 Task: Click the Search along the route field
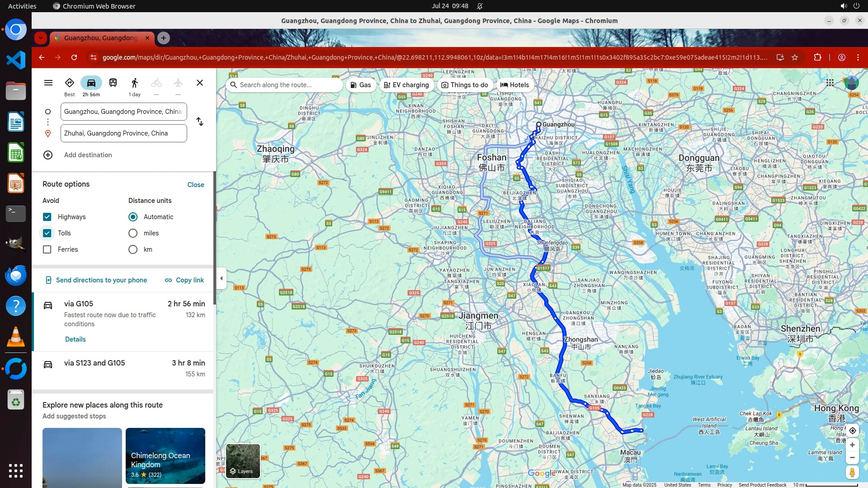[284, 85]
